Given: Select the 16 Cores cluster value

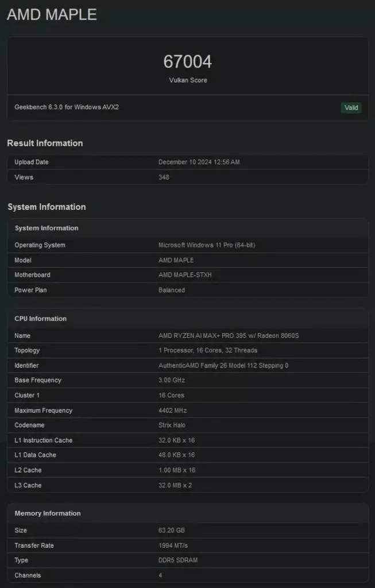Looking at the screenshot, I should point(171,395).
